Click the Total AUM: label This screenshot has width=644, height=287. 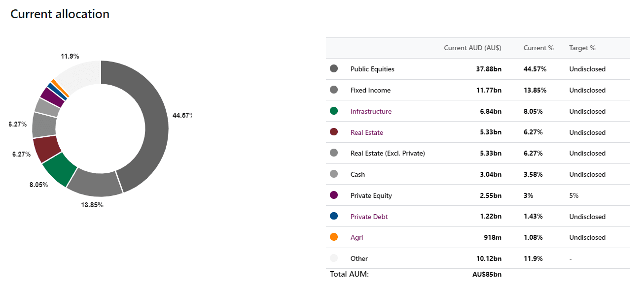[x=349, y=274]
